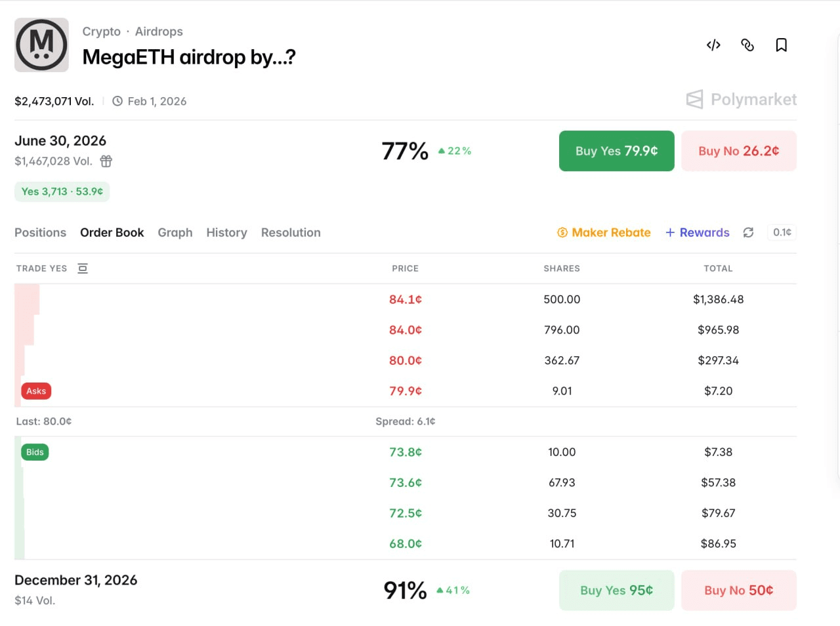The image size is (840, 626).
Task: Open the Graph tab
Action: [175, 232]
